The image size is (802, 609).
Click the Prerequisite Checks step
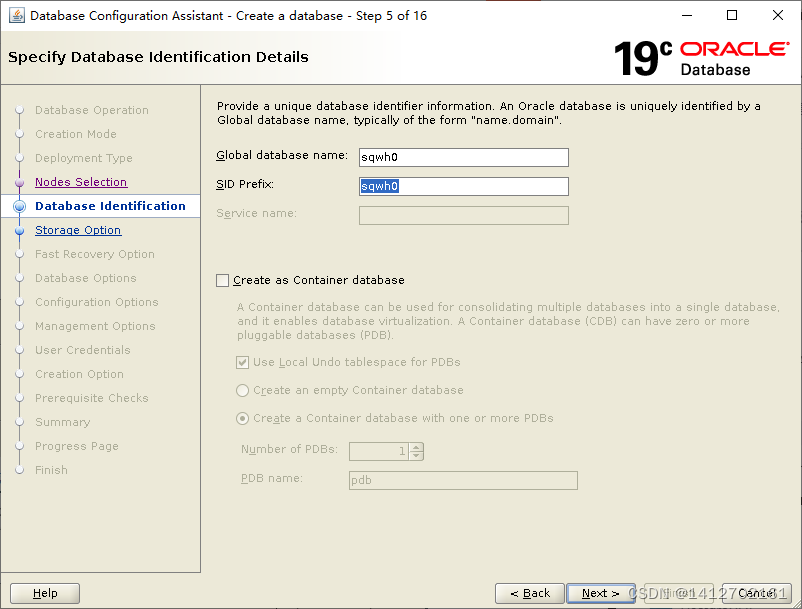pyautogui.click(x=92, y=398)
